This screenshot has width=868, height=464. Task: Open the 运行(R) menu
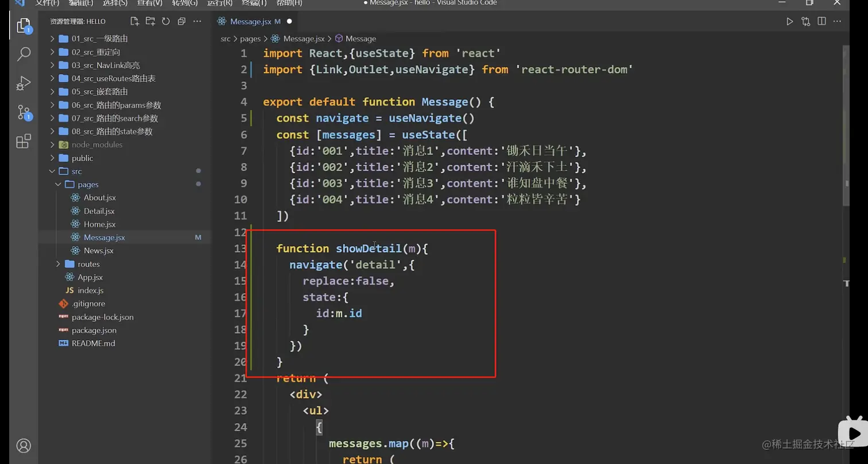[220, 3]
